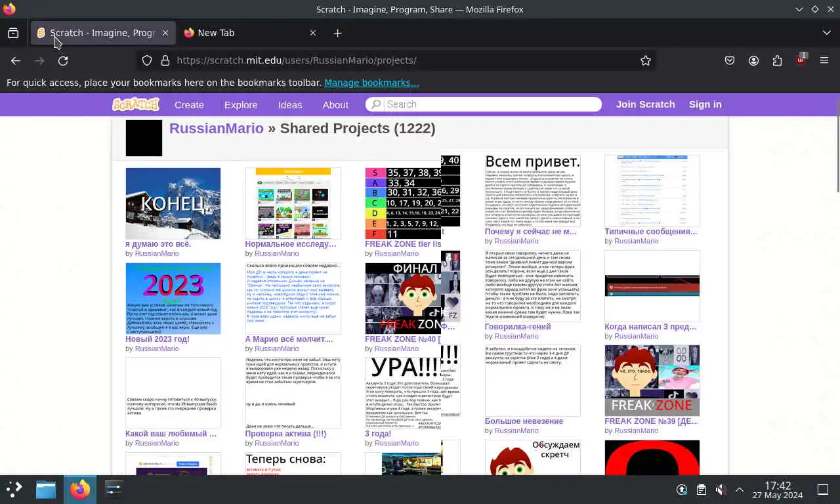Open the Почему я сейчас не м… link
This screenshot has width=840, height=504.
coord(531,232)
